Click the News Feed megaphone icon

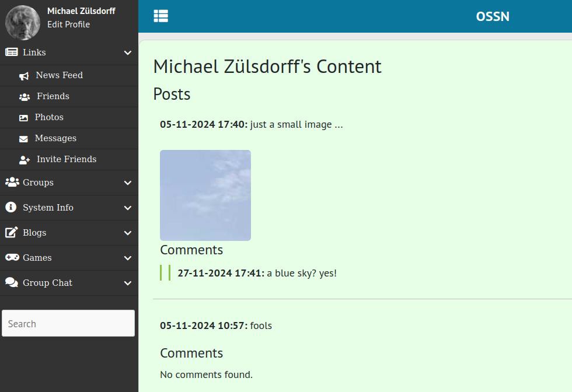(x=24, y=76)
